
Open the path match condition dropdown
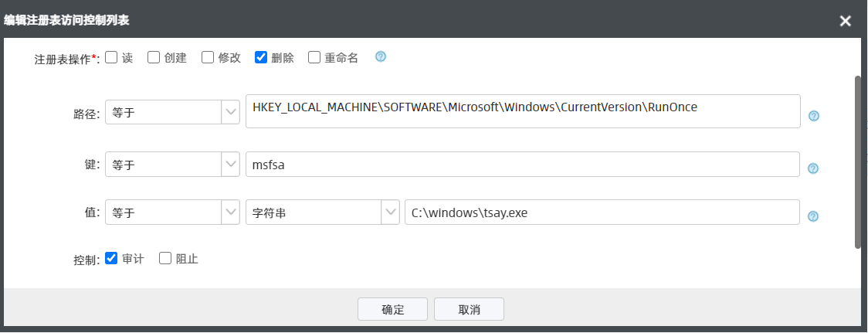pyautogui.click(x=172, y=111)
